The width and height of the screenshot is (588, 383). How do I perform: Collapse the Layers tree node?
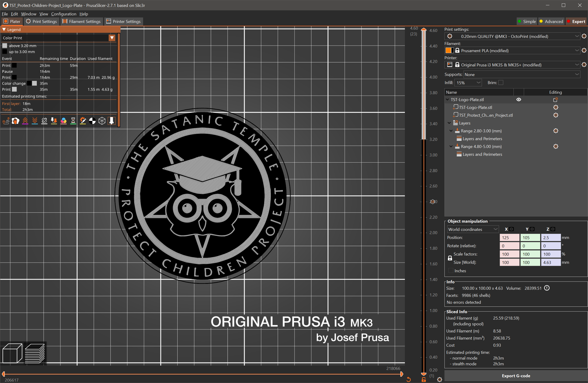[449, 123]
